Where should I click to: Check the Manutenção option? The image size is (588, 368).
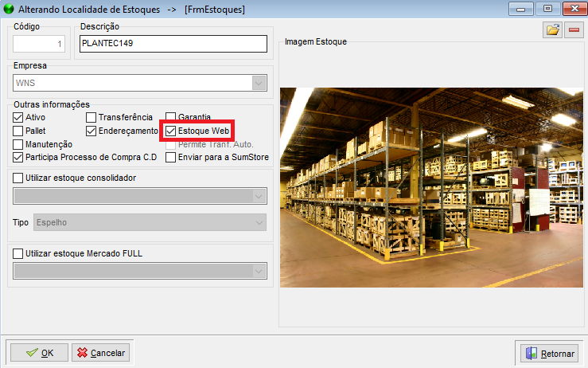(x=18, y=145)
